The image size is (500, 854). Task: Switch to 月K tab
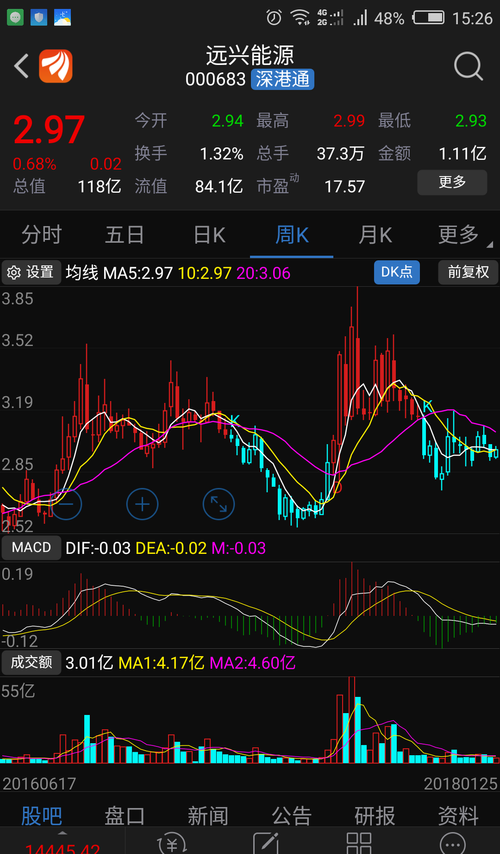coord(375,235)
